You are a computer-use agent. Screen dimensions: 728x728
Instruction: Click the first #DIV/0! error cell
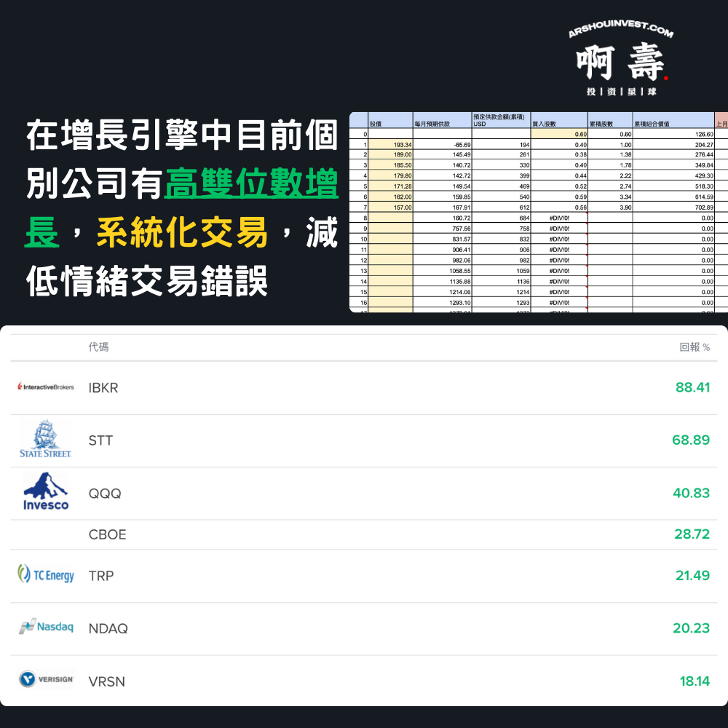pos(559,218)
